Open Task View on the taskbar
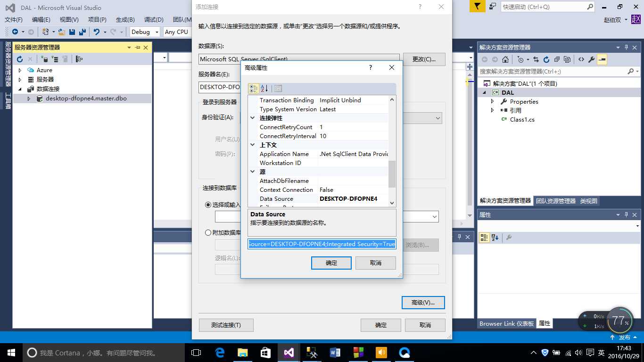644x362 pixels. [x=196, y=352]
